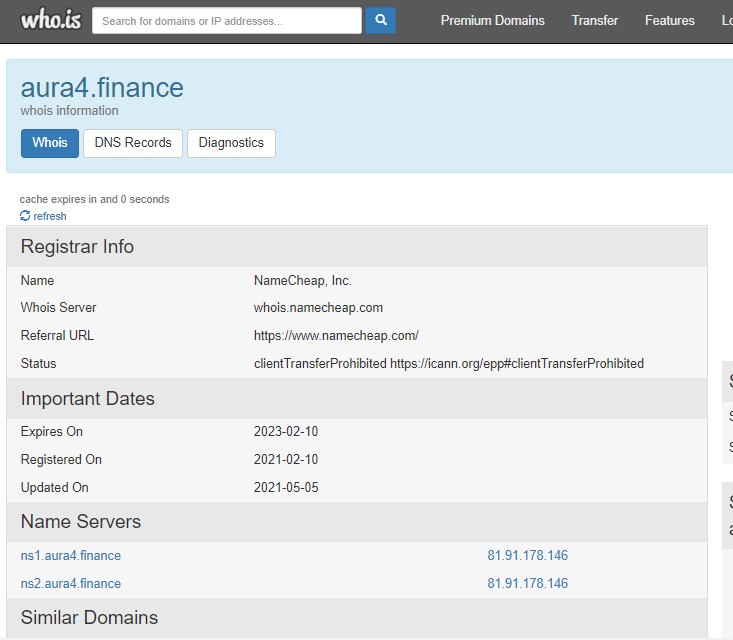The height and width of the screenshot is (640, 733).
Task: Click the https://www.namecheap.com/ referral URL
Action: tap(336, 336)
